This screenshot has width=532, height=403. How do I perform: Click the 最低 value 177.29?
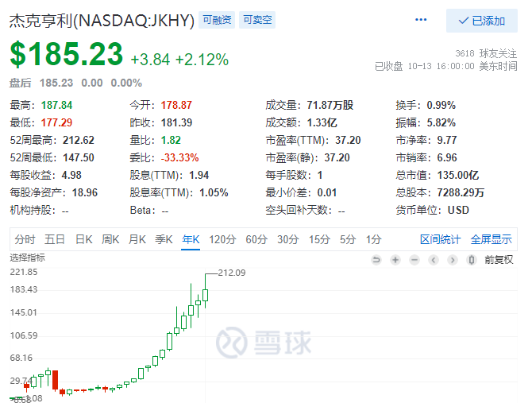pyautogui.click(x=56, y=122)
